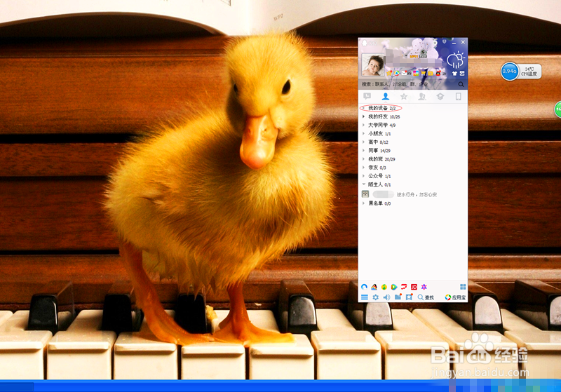Expand the 同事 14/29 group
Screen dimensions: 561x392
pos(413,151)
